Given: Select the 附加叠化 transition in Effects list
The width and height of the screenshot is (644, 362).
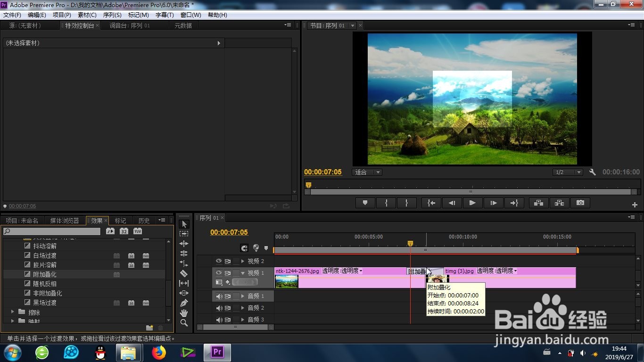Looking at the screenshot, I should (x=45, y=274).
